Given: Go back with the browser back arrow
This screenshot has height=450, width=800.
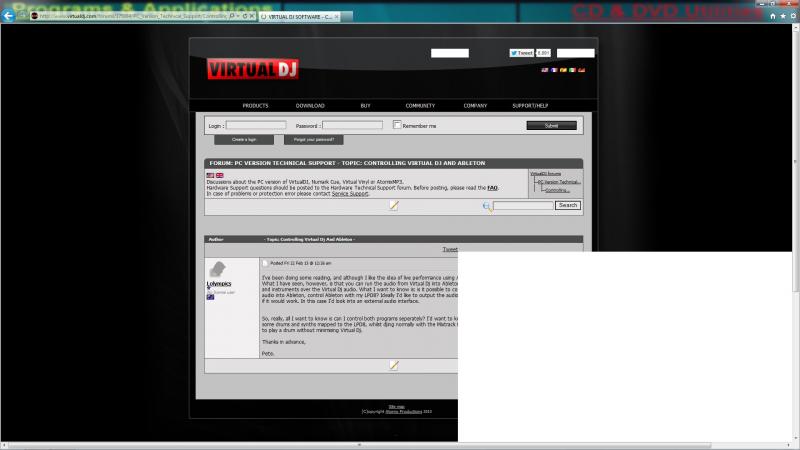Looking at the screenshot, I should pyautogui.click(x=8, y=16).
